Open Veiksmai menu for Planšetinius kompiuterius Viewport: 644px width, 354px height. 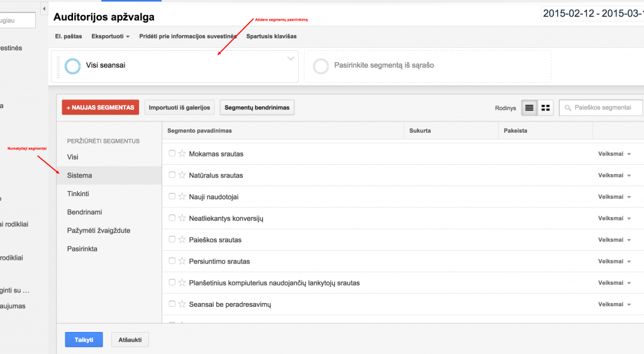pos(614,282)
